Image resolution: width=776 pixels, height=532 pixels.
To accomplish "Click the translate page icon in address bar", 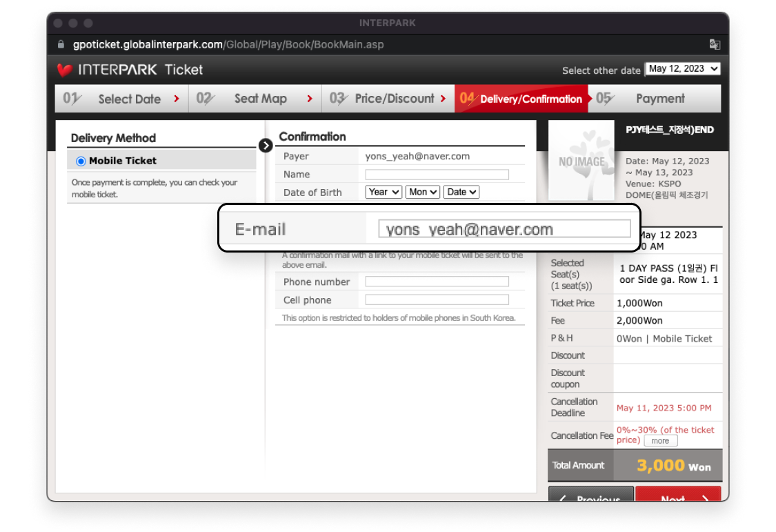I will tap(715, 45).
